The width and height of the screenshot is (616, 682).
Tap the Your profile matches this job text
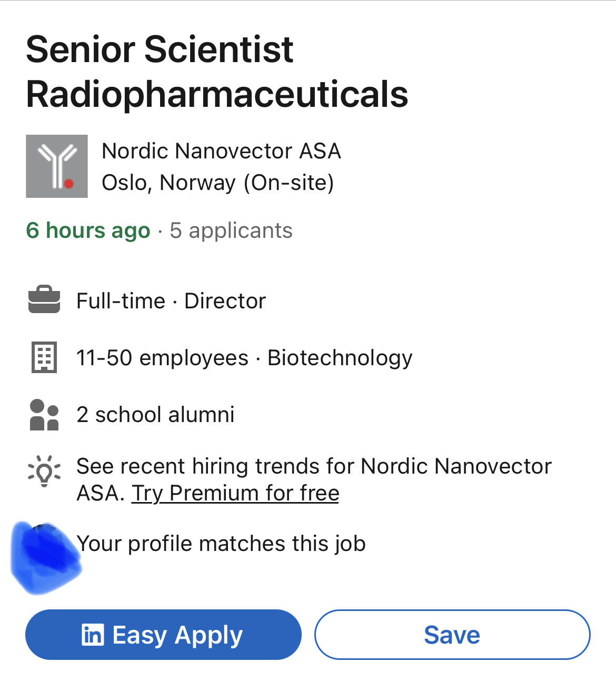pos(221,544)
